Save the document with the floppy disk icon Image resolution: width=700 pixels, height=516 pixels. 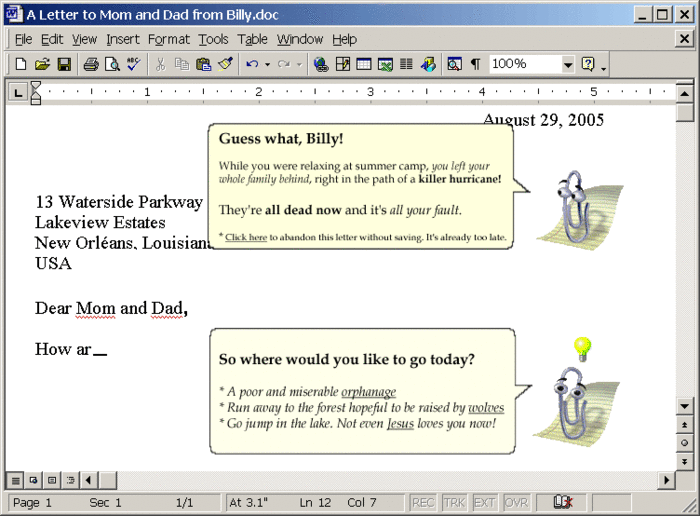point(64,64)
